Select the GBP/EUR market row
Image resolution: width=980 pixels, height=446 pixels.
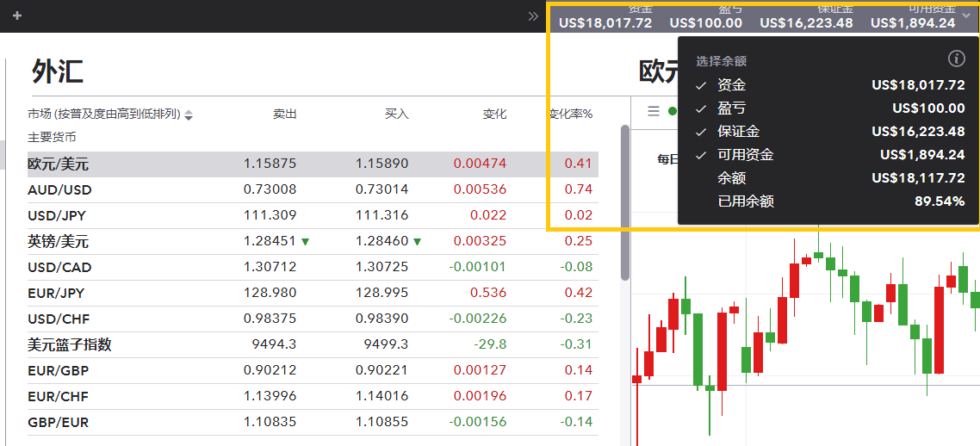(313, 422)
